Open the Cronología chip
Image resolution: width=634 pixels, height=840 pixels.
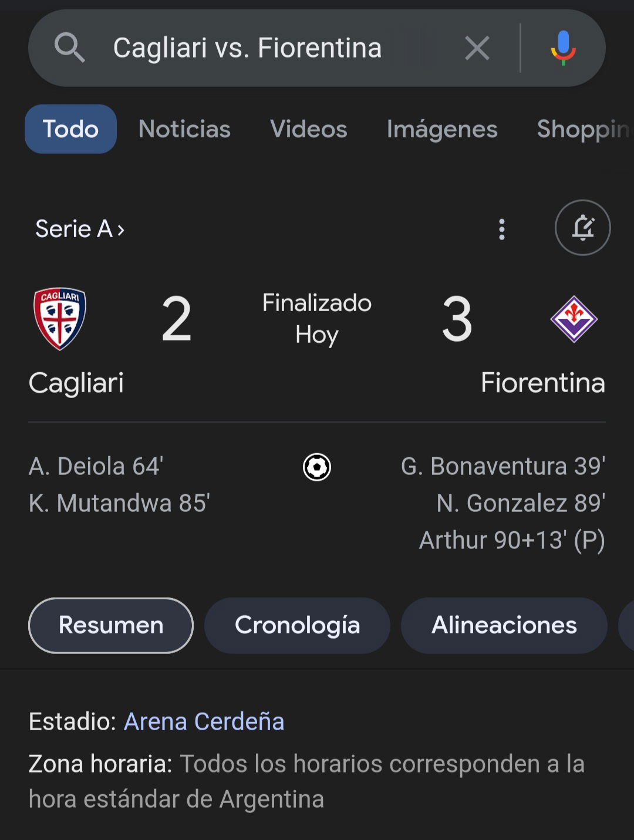[x=297, y=625]
